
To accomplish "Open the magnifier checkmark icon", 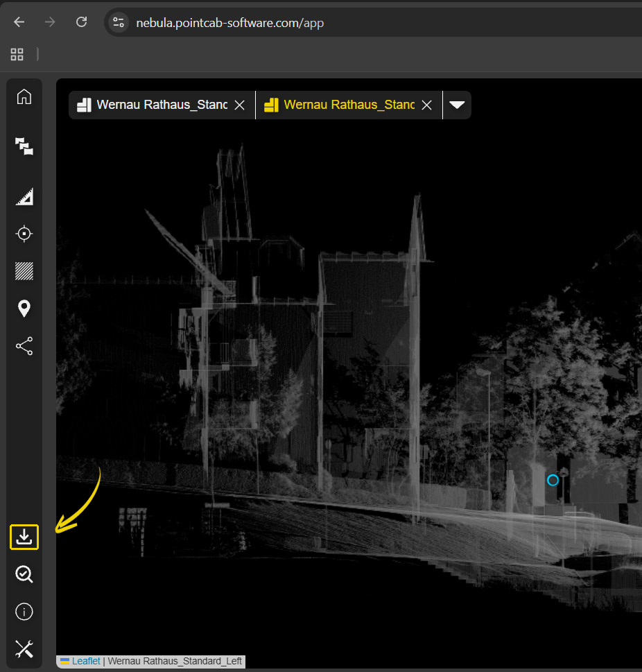I will click(x=24, y=574).
